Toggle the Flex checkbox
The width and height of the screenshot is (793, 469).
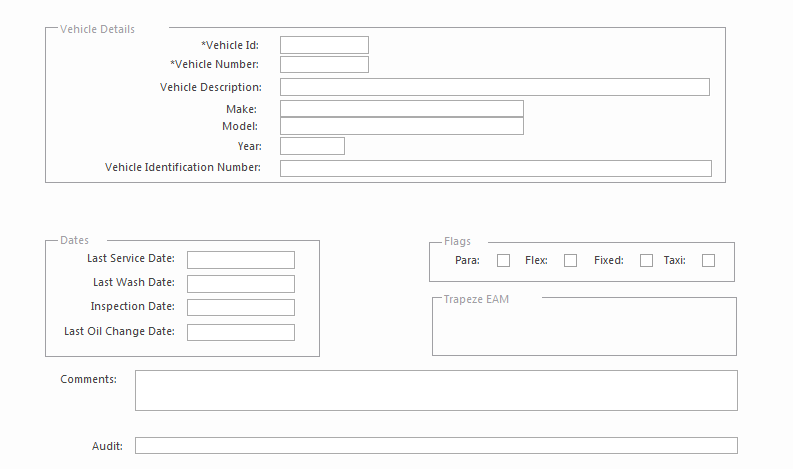click(570, 261)
